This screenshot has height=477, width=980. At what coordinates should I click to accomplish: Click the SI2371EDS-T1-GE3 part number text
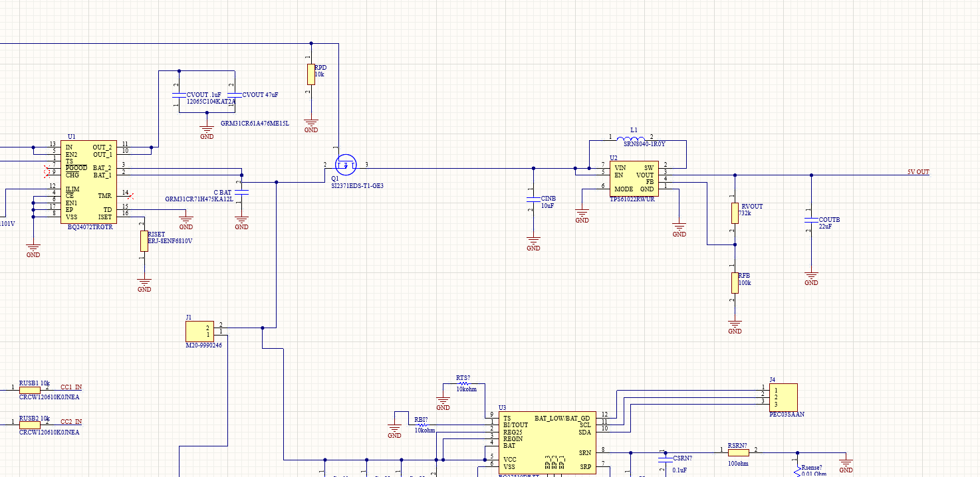(x=357, y=186)
